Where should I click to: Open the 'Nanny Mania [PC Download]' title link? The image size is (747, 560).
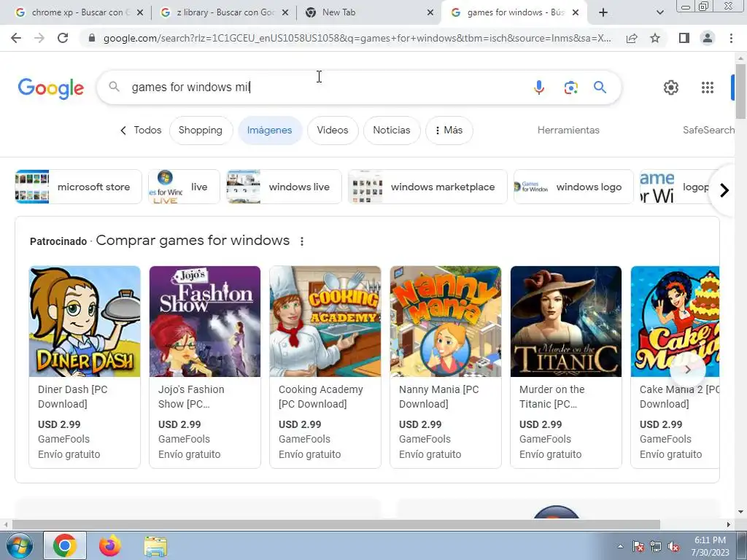[438, 397]
